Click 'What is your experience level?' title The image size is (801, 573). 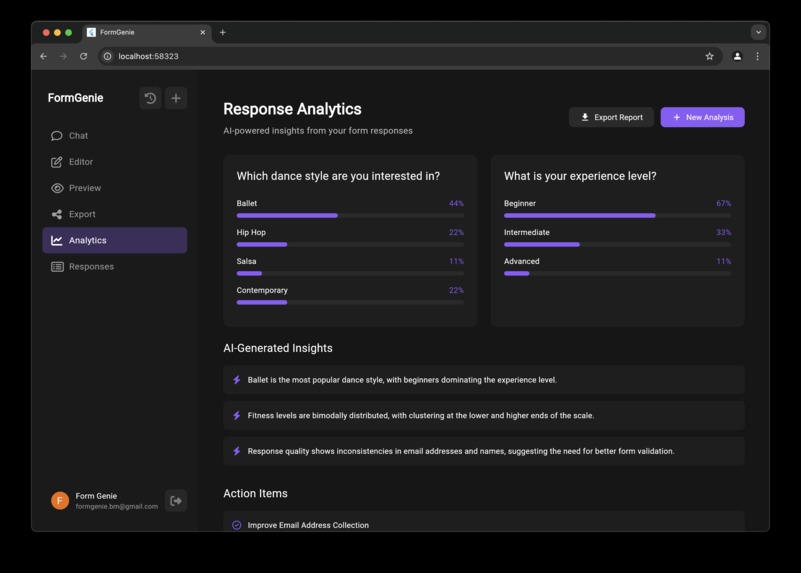[580, 176]
